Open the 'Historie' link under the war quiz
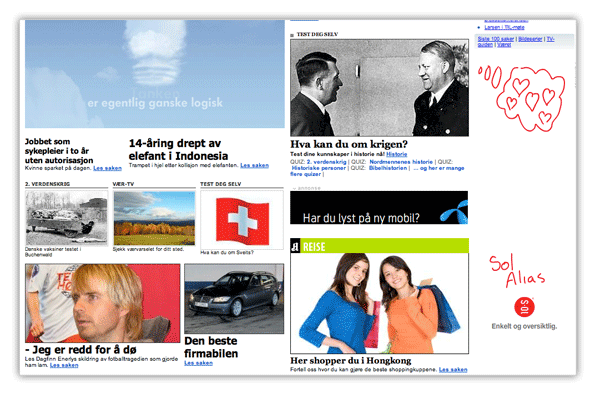This screenshot has width=595, height=395. pyautogui.click(x=397, y=154)
